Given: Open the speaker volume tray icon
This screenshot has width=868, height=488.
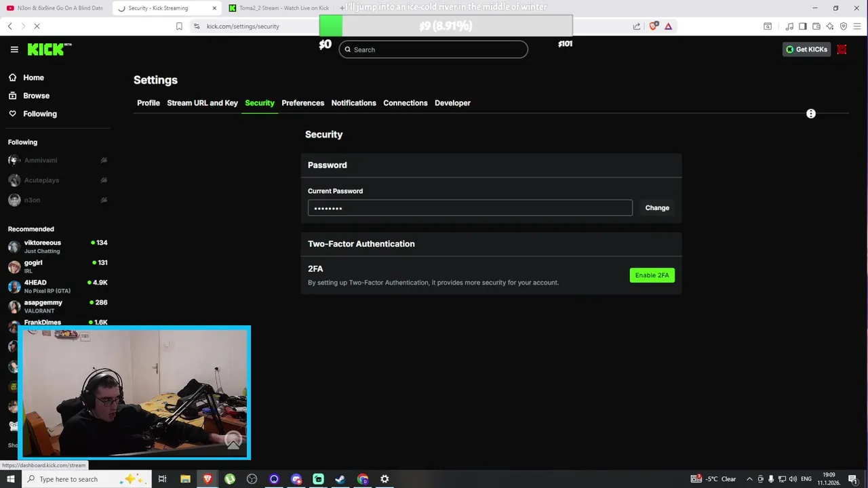Looking at the screenshot, I should click(x=793, y=479).
